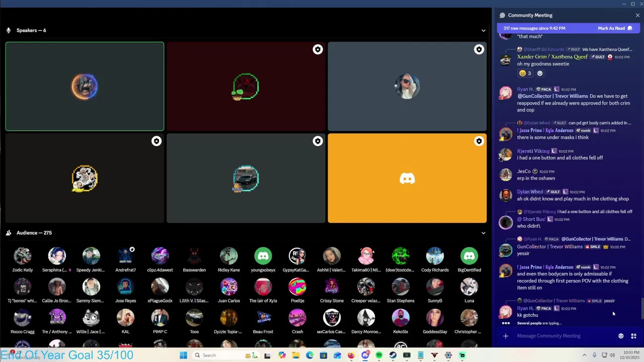The height and width of the screenshot is (362, 644).
Task: Open Firefox from the taskbar
Action: pyautogui.click(x=351, y=355)
